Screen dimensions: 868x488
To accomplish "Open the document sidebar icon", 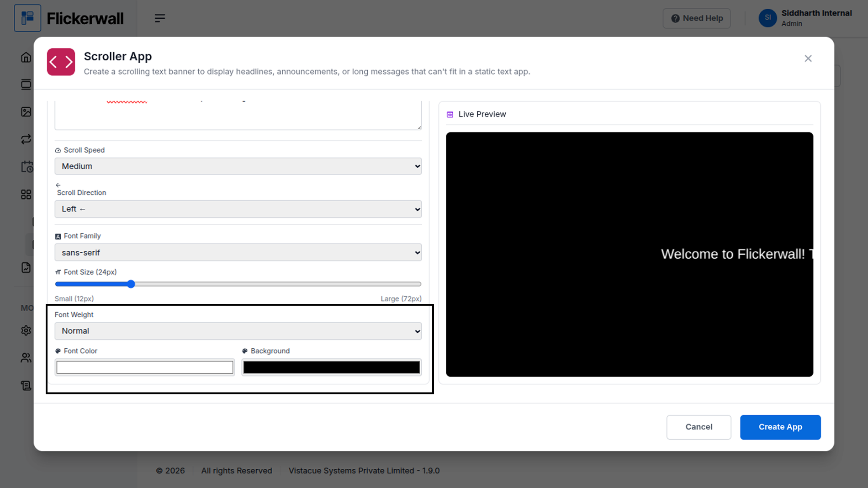I will click(26, 268).
